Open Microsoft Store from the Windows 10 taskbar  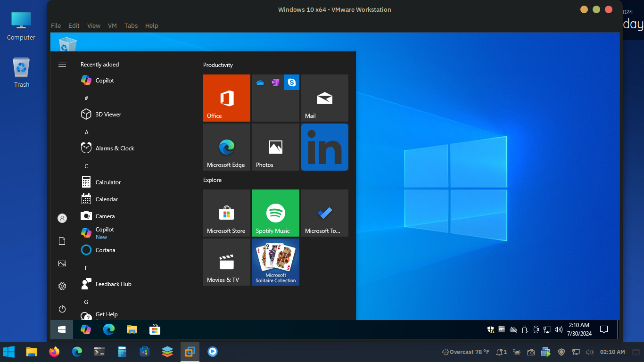(x=155, y=329)
